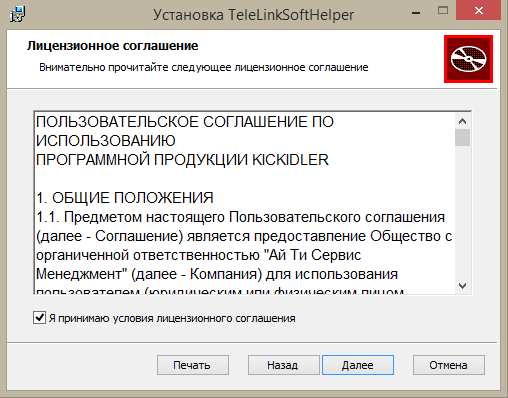Click scrollbar down arrow in license text

click(462, 286)
